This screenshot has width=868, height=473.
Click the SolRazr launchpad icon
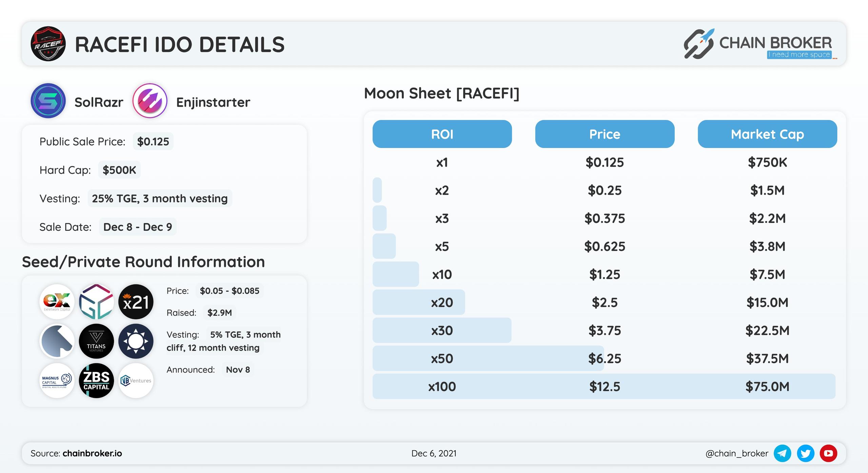pos(48,101)
